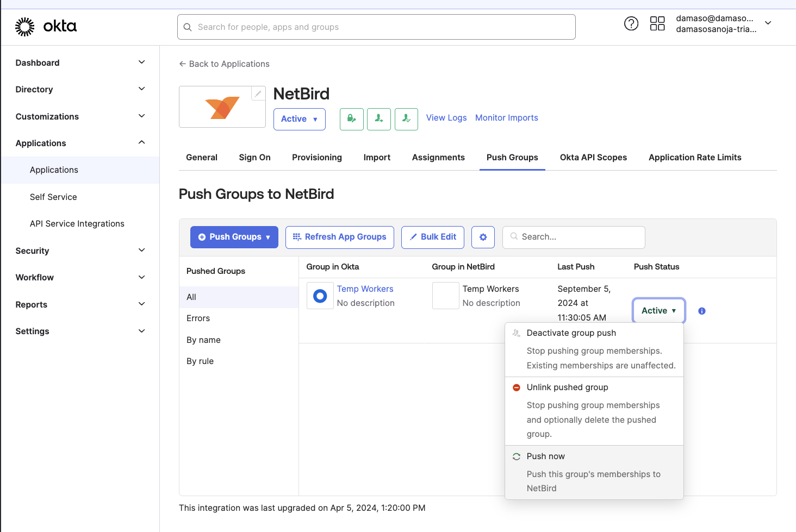
Task: Open push groups gear settings
Action: [483, 237]
